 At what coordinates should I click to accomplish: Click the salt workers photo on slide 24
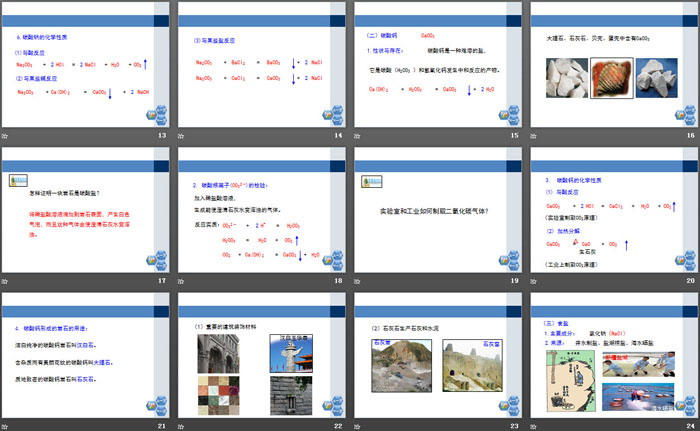pos(638,364)
